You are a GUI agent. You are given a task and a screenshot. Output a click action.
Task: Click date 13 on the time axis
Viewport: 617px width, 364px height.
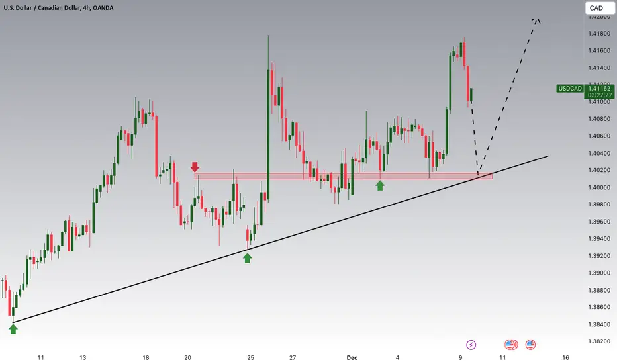point(83,357)
